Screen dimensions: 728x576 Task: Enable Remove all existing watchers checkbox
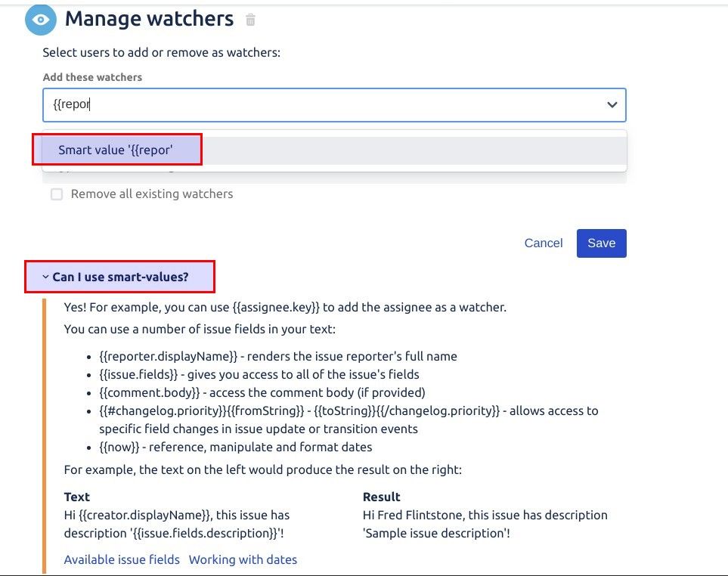tap(57, 194)
